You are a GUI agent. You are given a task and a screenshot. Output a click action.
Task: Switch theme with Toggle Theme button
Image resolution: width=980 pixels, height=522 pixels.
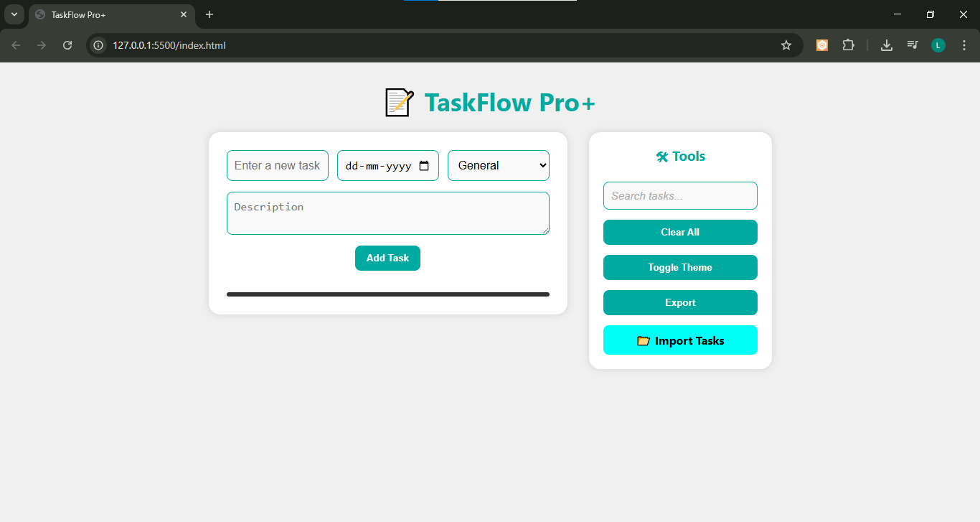click(680, 267)
